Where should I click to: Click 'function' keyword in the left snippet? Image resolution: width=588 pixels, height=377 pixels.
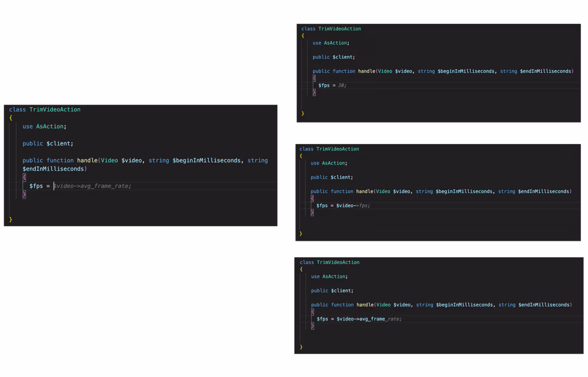click(x=60, y=160)
